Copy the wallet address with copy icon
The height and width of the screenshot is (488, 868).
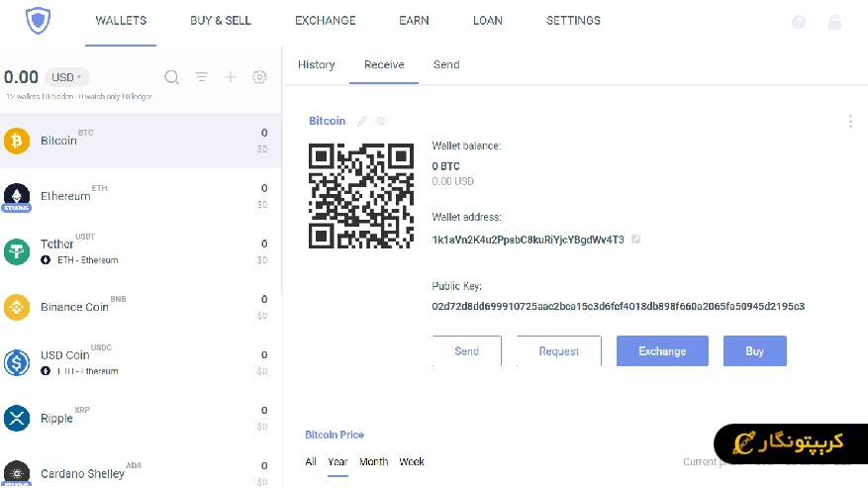636,240
